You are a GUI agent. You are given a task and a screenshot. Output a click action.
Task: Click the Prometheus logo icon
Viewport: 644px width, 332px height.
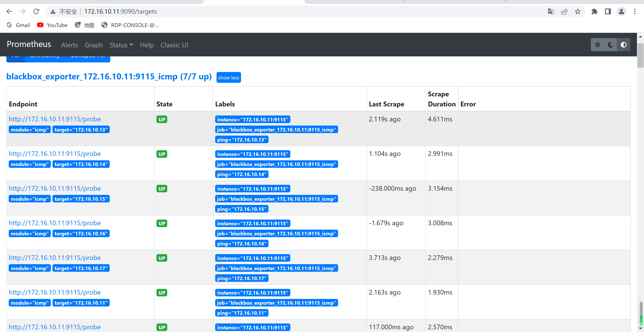pyautogui.click(x=29, y=44)
